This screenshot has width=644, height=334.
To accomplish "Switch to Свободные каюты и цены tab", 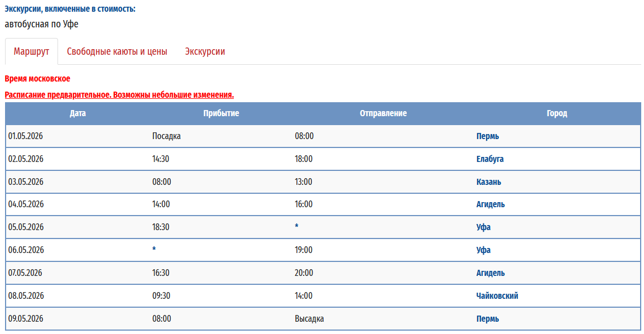I will (117, 51).
